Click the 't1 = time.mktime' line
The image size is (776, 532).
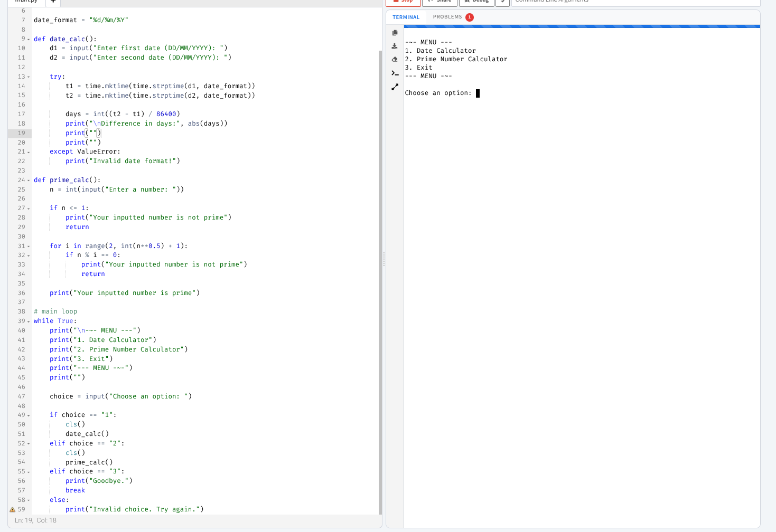(160, 86)
